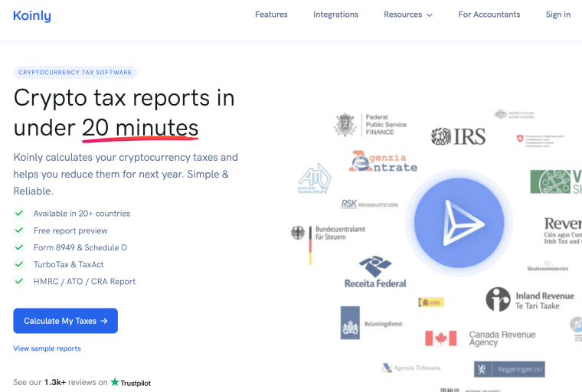Screen dimensions: 582x392
Task: Click the checkmark beside TurboTax & TaxAct
Action: pyautogui.click(x=19, y=264)
